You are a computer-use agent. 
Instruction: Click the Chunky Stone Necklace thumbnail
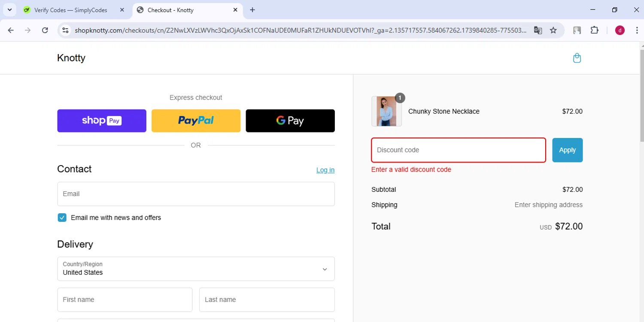(x=386, y=111)
